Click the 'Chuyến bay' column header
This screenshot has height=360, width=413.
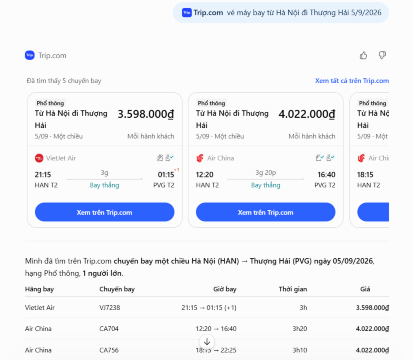pos(117,289)
